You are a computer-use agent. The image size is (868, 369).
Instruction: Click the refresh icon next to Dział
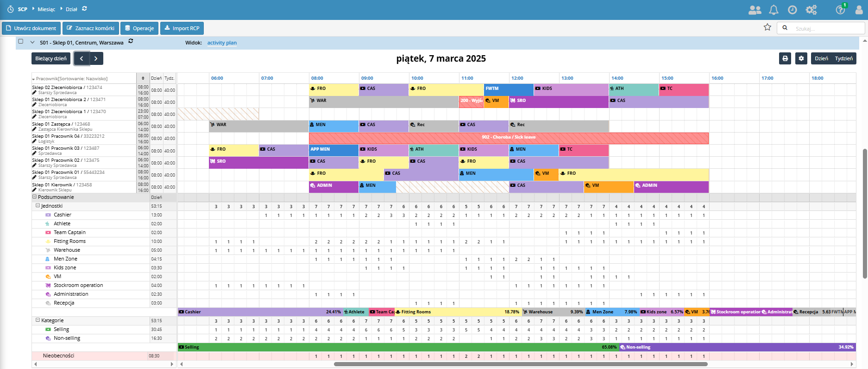(x=84, y=9)
